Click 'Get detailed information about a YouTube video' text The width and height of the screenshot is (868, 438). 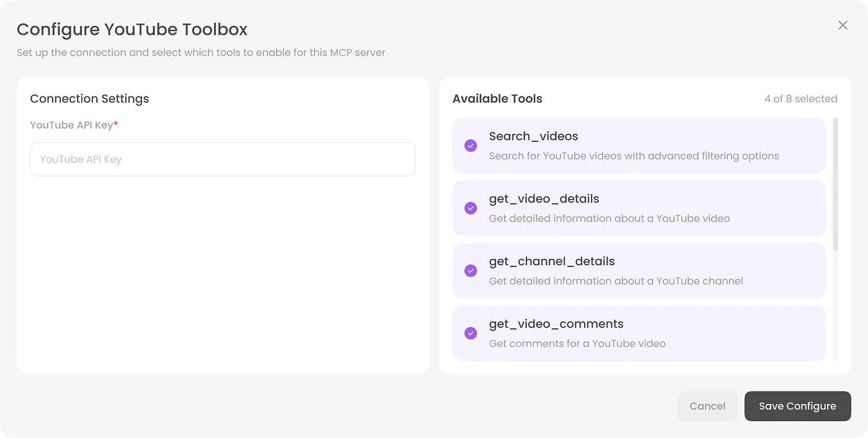pos(609,219)
